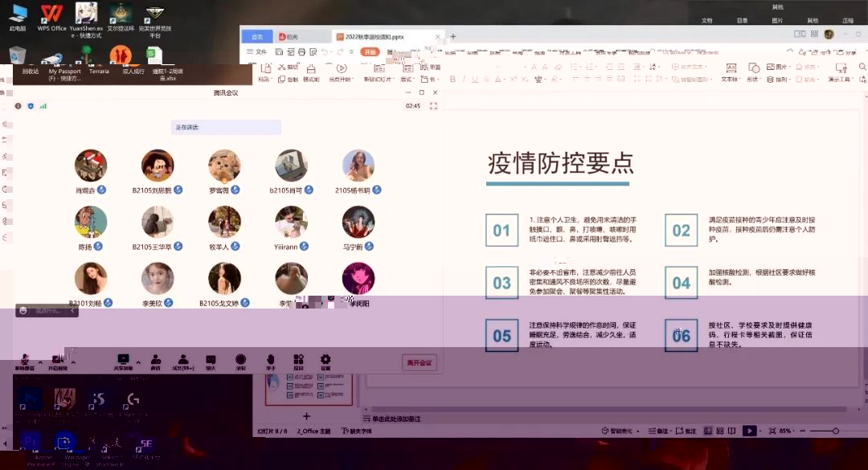Select participant avatar Yiiirann

point(291,222)
